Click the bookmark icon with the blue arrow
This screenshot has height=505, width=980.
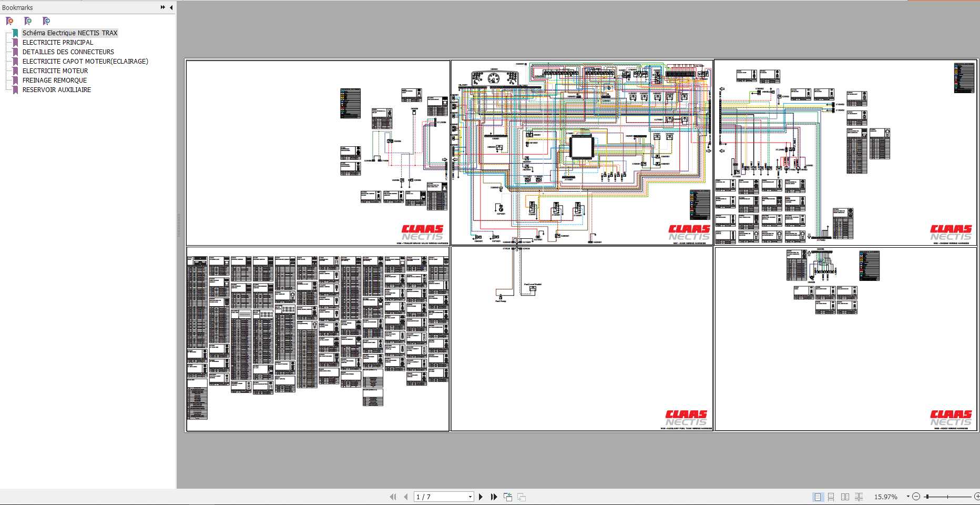tap(46, 21)
